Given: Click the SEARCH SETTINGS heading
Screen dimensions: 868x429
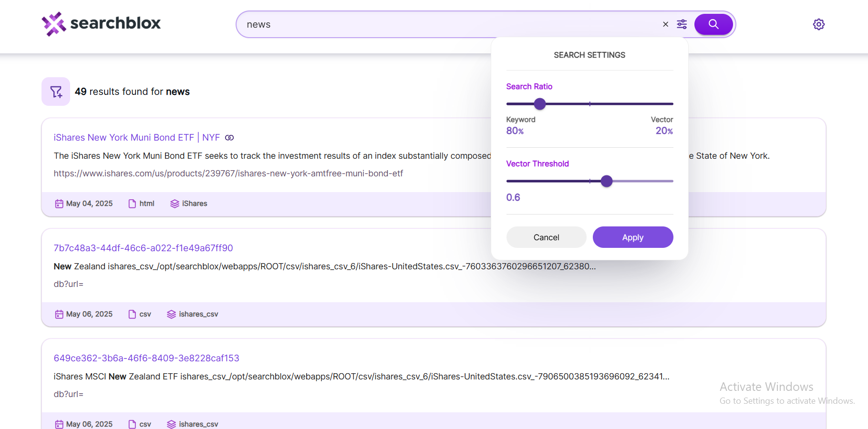Looking at the screenshot, I should click(589, 55).
